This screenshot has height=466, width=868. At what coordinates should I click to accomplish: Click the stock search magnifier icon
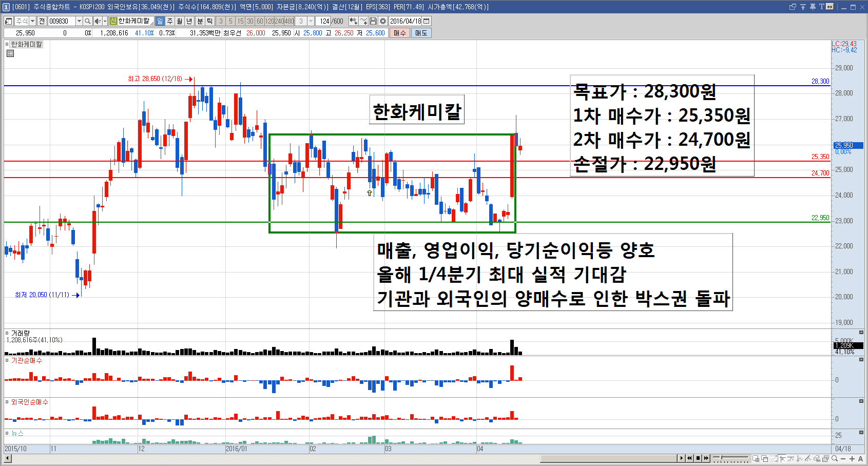87,21
